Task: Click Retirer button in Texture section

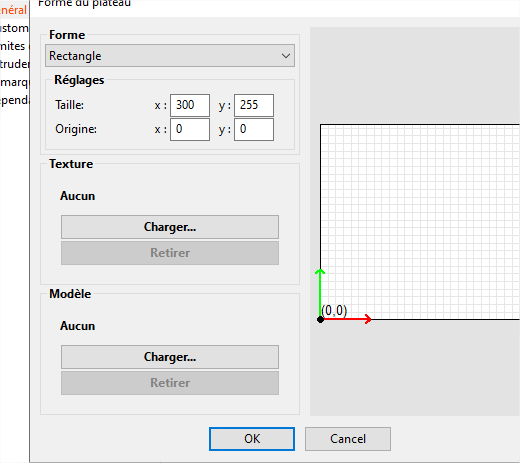Action: pos(170,253)
